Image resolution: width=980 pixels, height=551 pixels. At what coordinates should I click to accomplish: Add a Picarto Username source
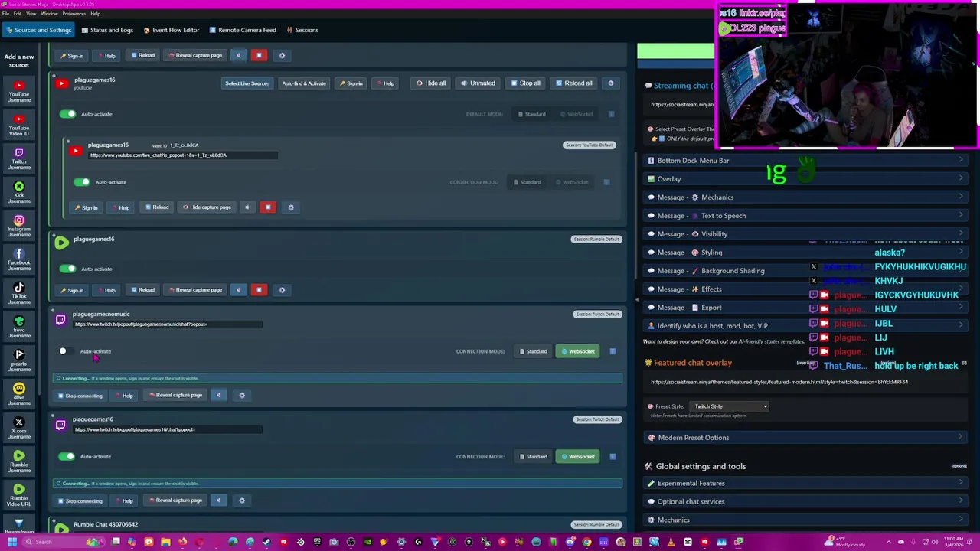coord(19,360)
